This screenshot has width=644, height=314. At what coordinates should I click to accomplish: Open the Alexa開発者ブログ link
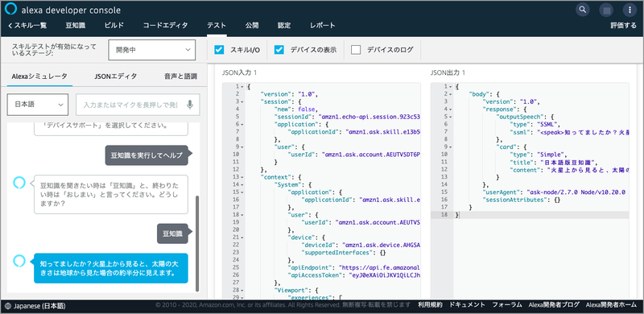point(554,305)
